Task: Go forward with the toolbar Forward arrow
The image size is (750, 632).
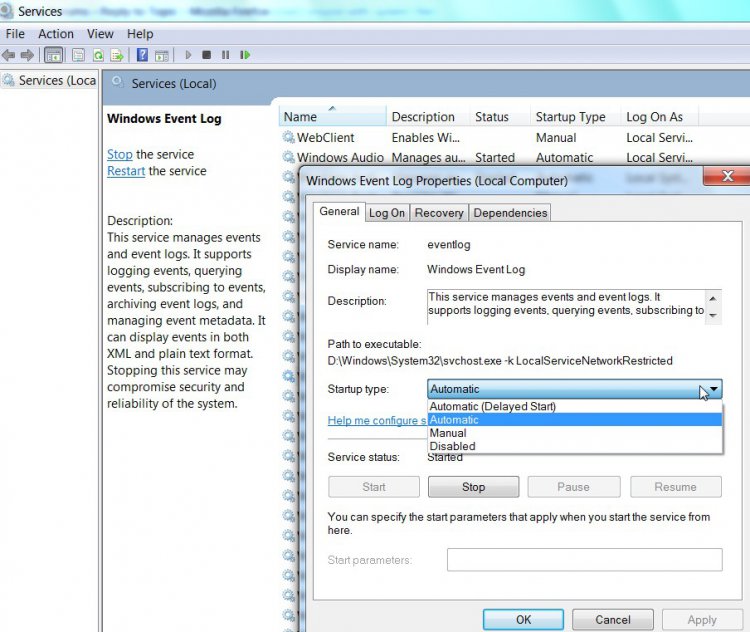Action: pyautogui.click(x=27, y=55)
